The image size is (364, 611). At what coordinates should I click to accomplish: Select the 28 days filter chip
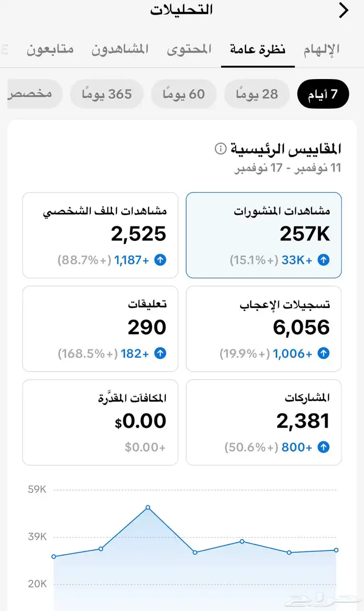257,94
